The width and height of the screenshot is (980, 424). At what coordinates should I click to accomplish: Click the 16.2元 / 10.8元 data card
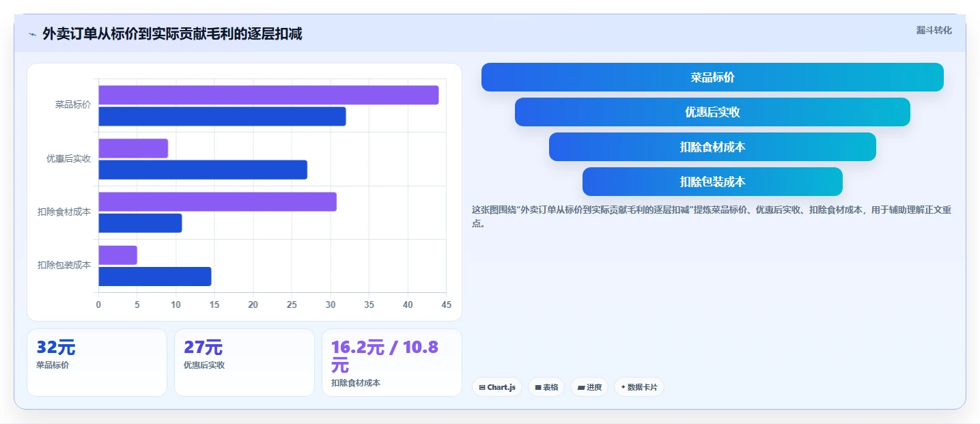pos(392,363)
